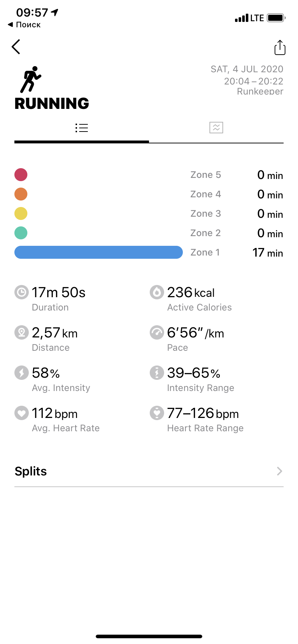The height and width of the screenshot is (644, 298).
Task: Switch to the chart graph tab
Action: 216,128
